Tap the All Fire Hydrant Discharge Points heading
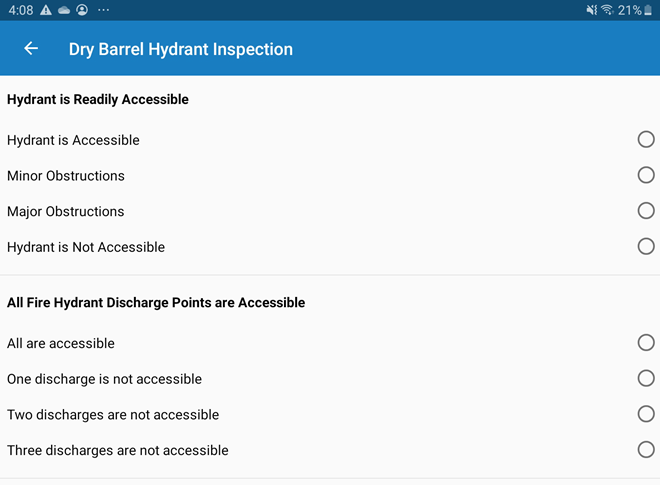 click(x=156, y=302)
